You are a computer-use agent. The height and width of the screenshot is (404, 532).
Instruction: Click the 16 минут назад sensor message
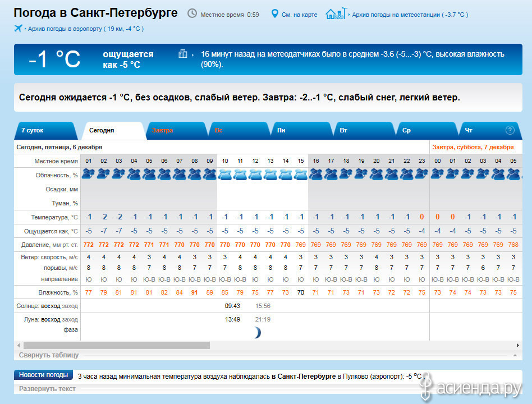pos(352,59)
